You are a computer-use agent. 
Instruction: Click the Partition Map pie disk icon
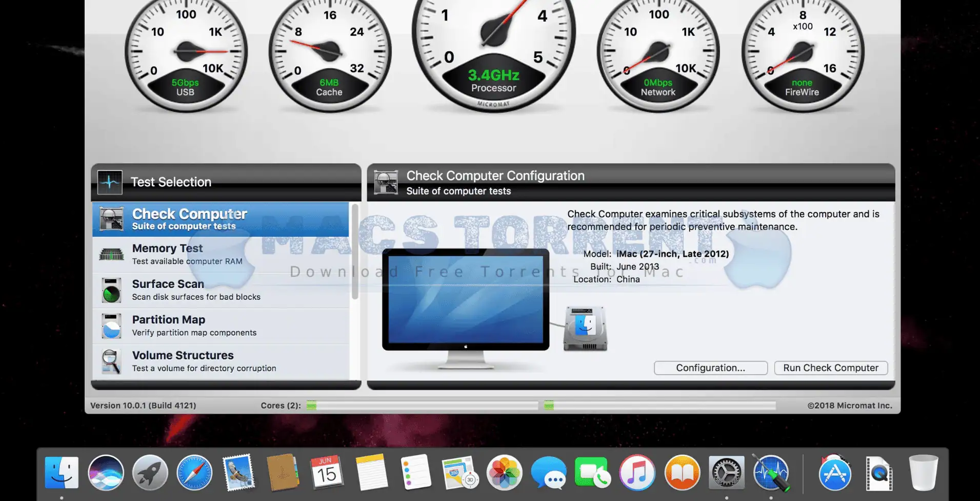[x=111, y=326]
